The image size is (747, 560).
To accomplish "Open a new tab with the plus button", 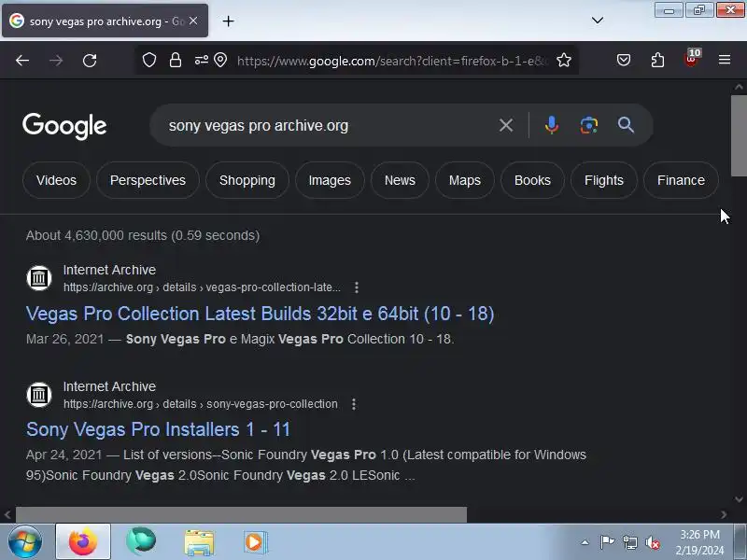I will pyautogui.click(x=228, y=21).
